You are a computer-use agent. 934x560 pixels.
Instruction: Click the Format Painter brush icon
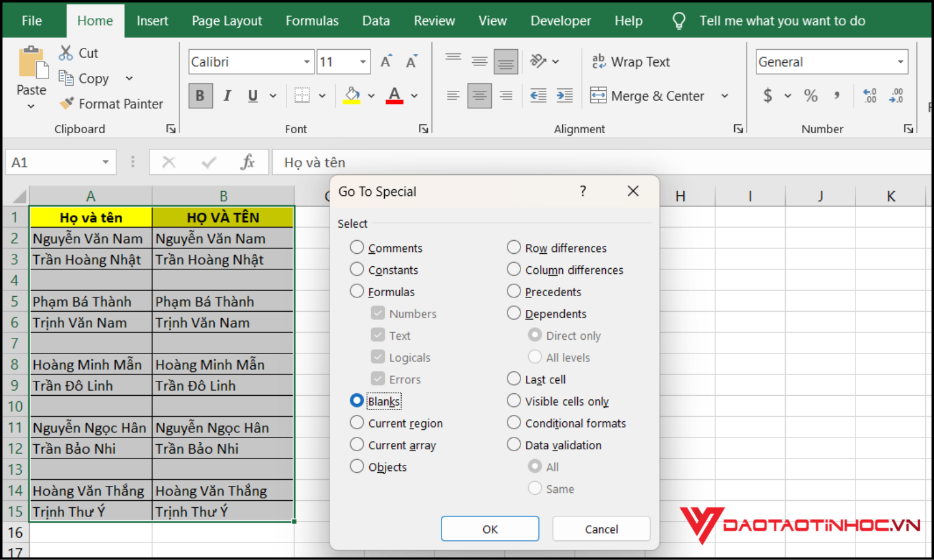(x=67, y=104)
